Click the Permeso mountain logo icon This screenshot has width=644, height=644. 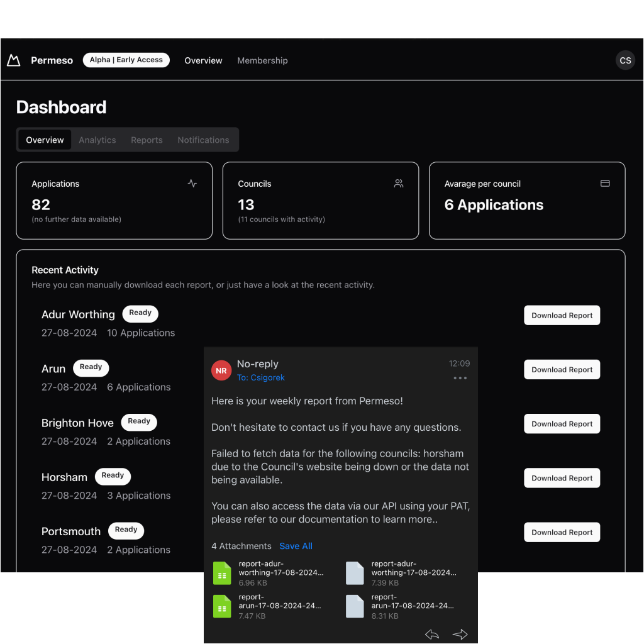(13, 60)
